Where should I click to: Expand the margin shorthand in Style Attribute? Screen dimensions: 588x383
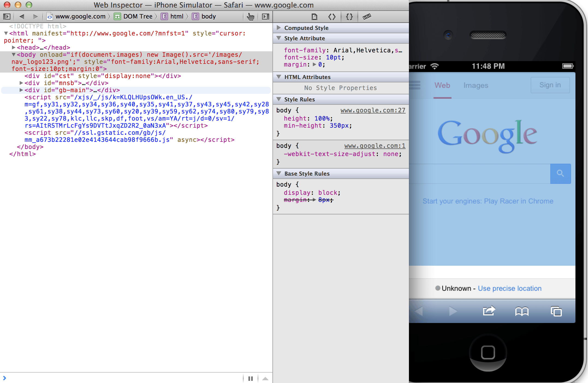pos(314,65)
